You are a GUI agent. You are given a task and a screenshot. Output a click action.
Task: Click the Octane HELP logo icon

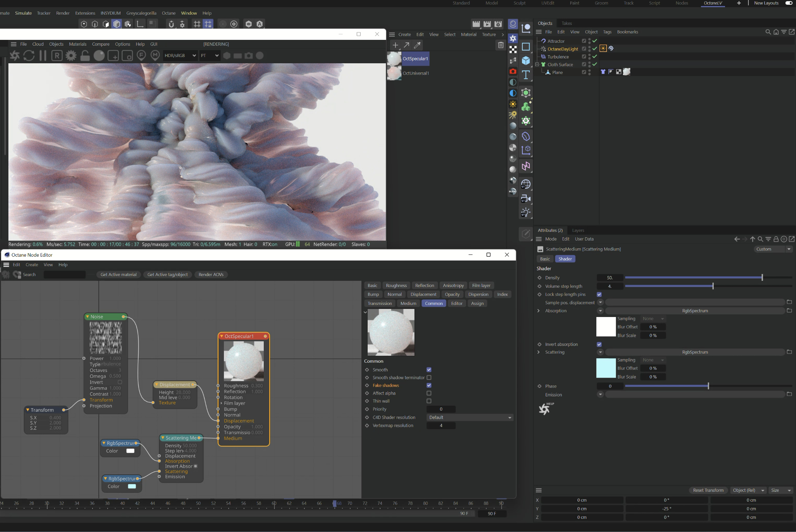click(x=545, y=408)
